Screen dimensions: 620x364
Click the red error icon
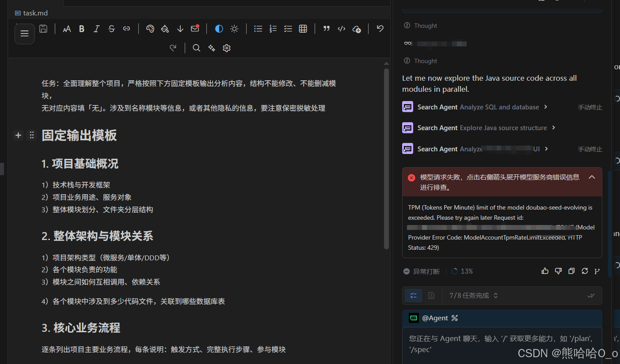click(x=411, y=178)
